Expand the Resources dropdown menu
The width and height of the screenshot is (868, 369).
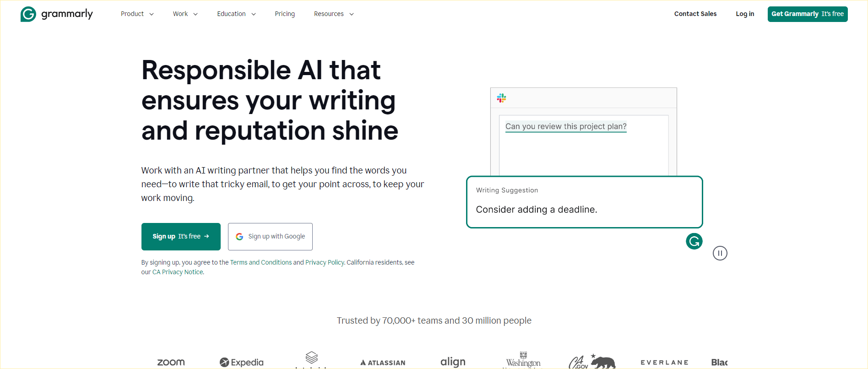[334, 14]
